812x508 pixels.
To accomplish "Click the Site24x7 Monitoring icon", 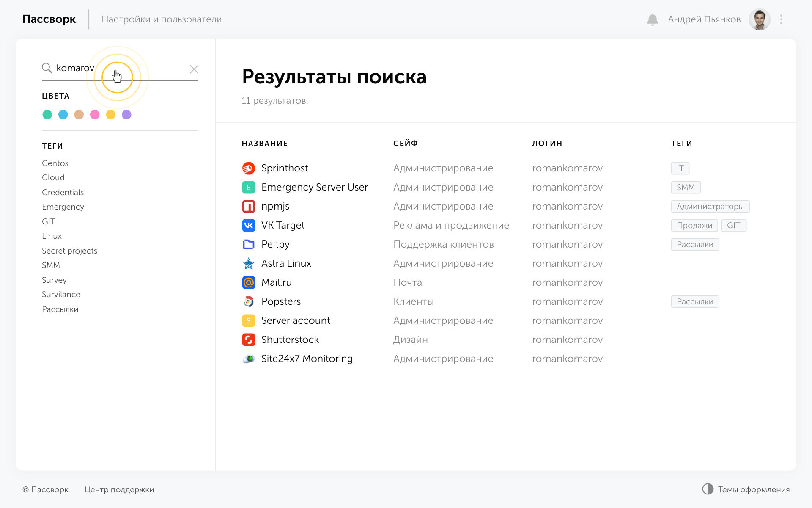I will pyautogui.click(x=249, y=359).
